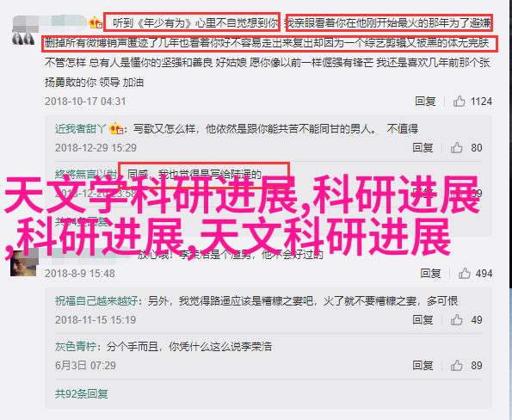Open the avatar of the 2018-8-9 commenter
Image resolution: width=512 pixels, height=420 pixels.
coord(23,263)
